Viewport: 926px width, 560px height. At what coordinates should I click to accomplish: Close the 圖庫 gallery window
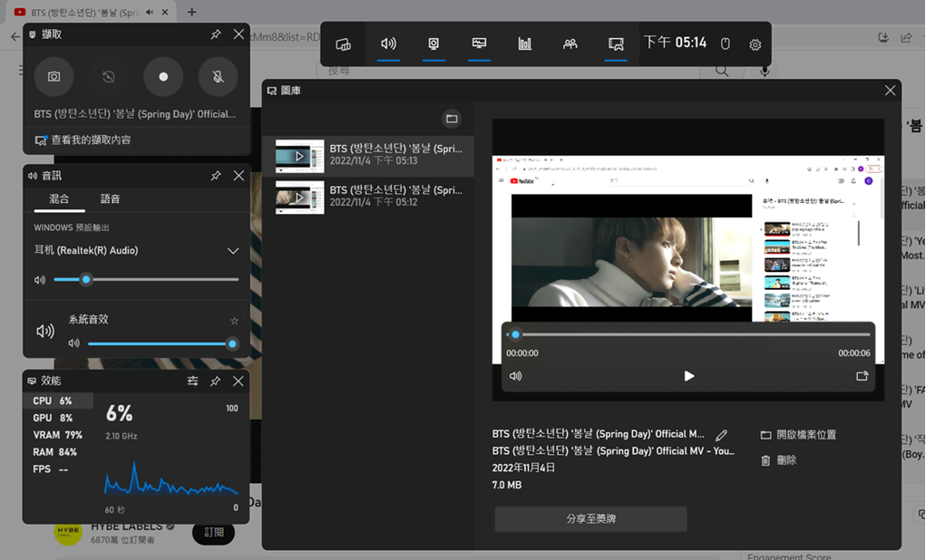[890, 91]
